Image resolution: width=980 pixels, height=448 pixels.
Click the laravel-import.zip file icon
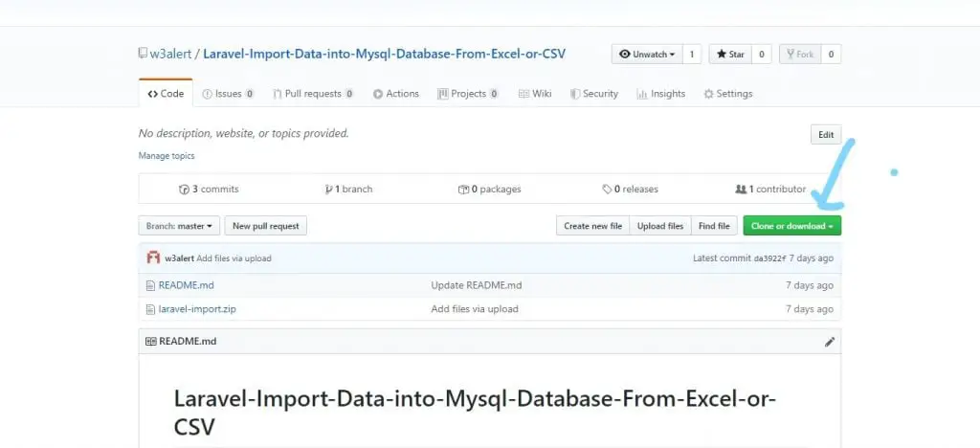pos(150,309)
